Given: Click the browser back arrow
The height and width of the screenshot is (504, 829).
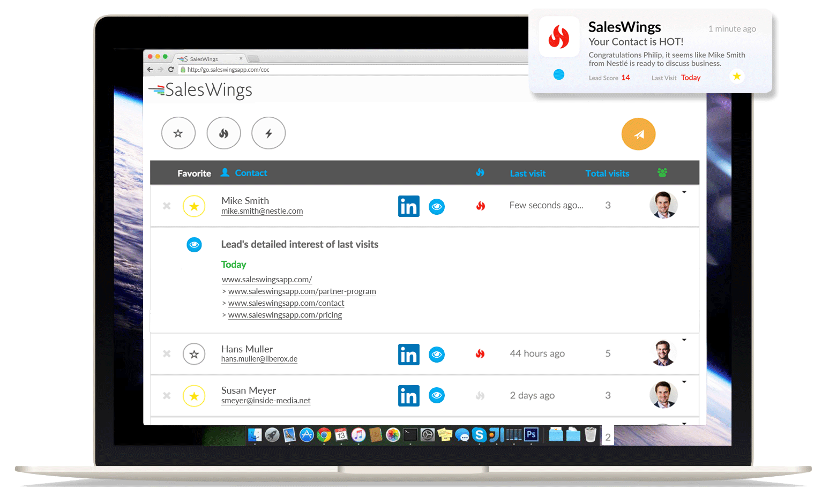Looking at the screenshot, I should [x=150, y=70].
